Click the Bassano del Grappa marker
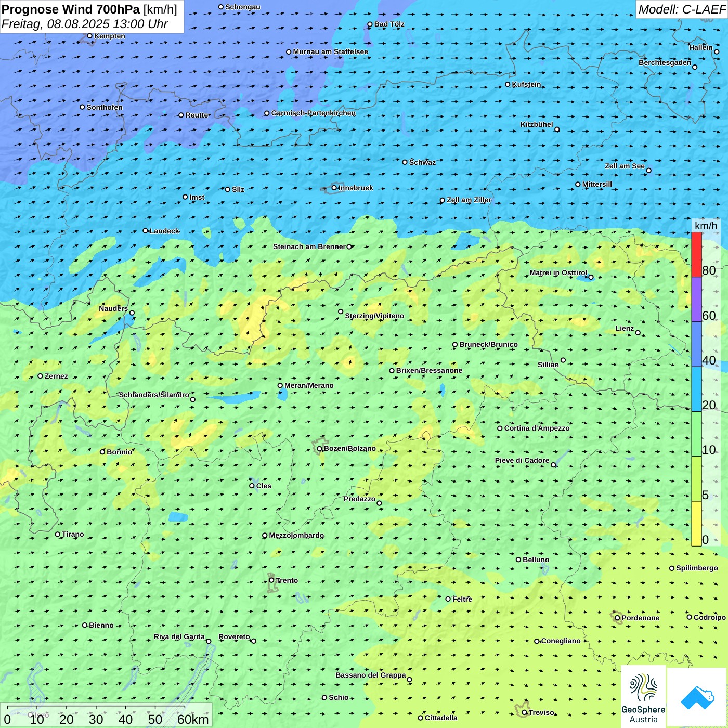 [409, 680]
